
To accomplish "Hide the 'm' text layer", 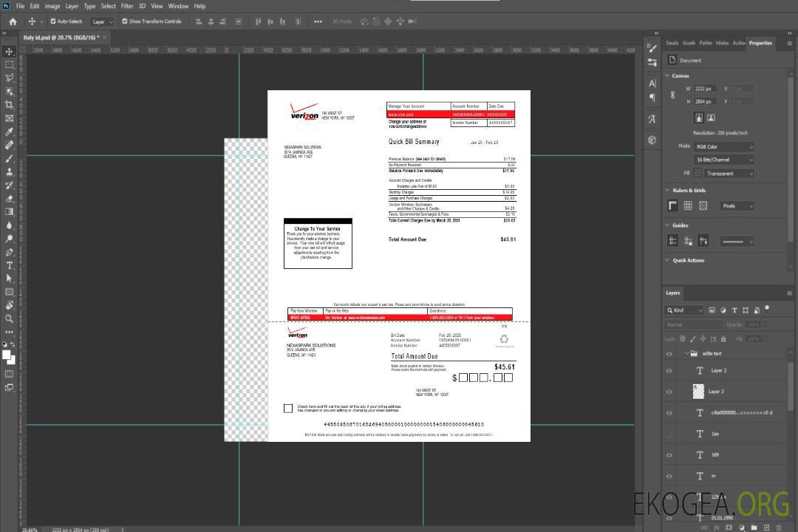I will pyautogui.click(x=669, y=477).
